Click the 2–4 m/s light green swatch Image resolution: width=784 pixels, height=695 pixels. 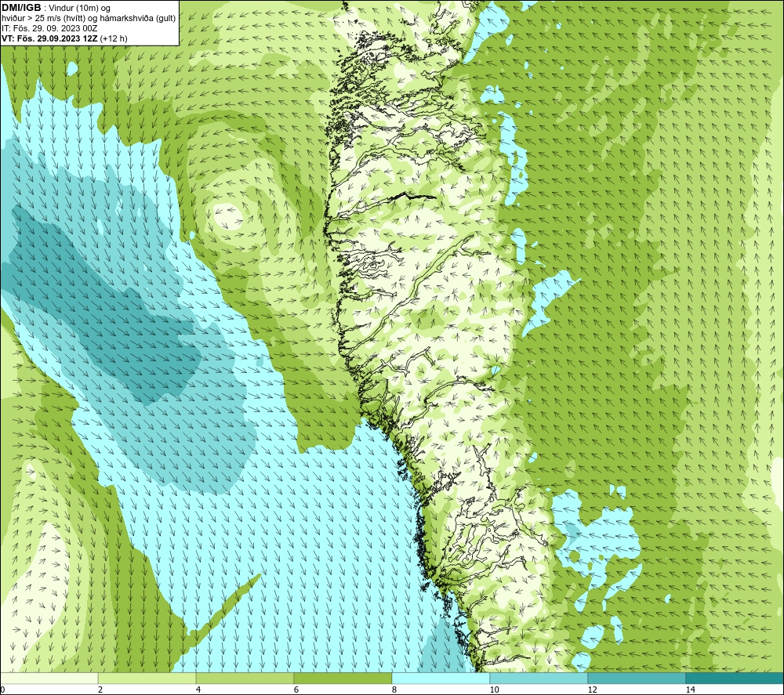click(147, 678)
